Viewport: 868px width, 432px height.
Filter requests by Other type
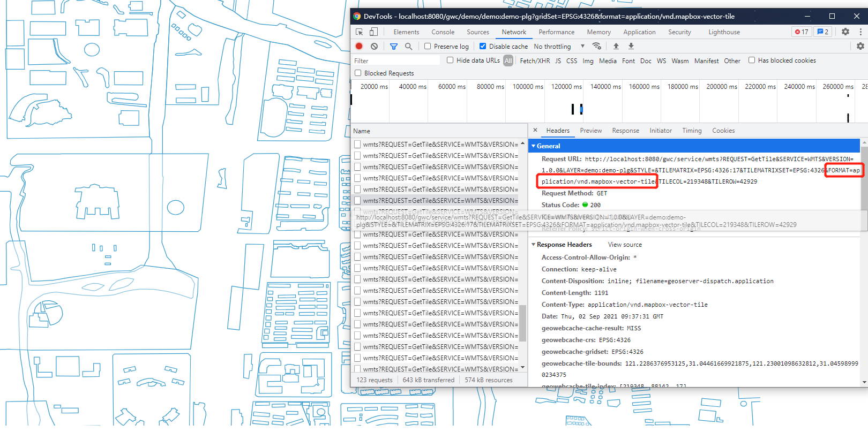click(x=732, y=61)
